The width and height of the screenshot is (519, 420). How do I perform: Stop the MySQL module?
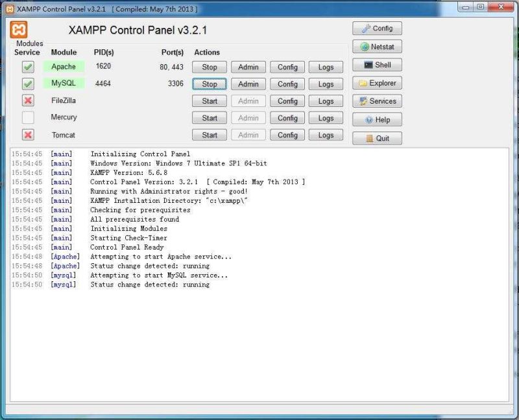click(210, 84)
